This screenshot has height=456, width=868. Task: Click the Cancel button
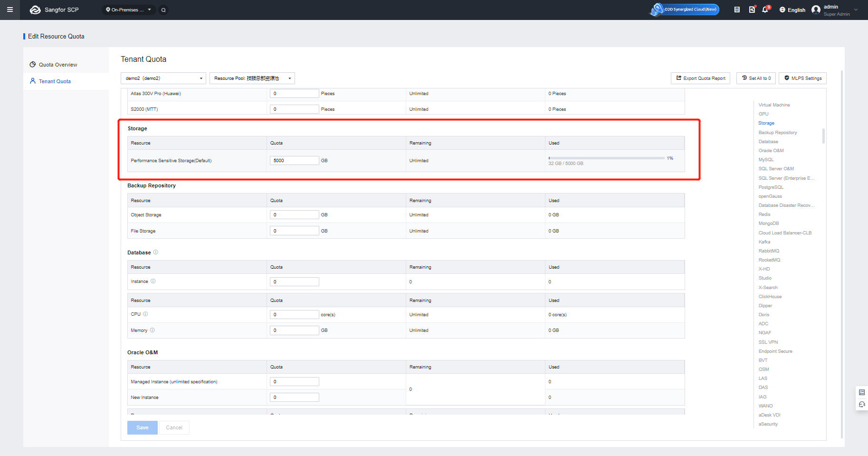[x=174, y=427]
